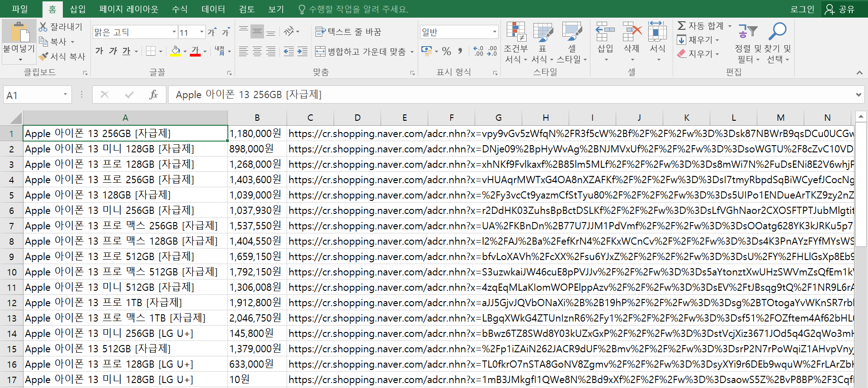Switch to Page Layout (페이지 레이아웃) tab

pos(129,9)
